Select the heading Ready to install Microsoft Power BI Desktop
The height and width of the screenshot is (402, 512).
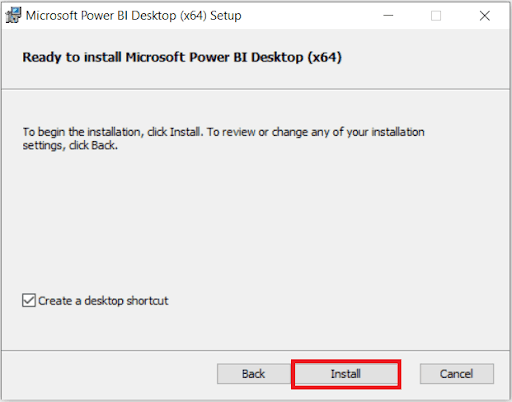[182, 57]
